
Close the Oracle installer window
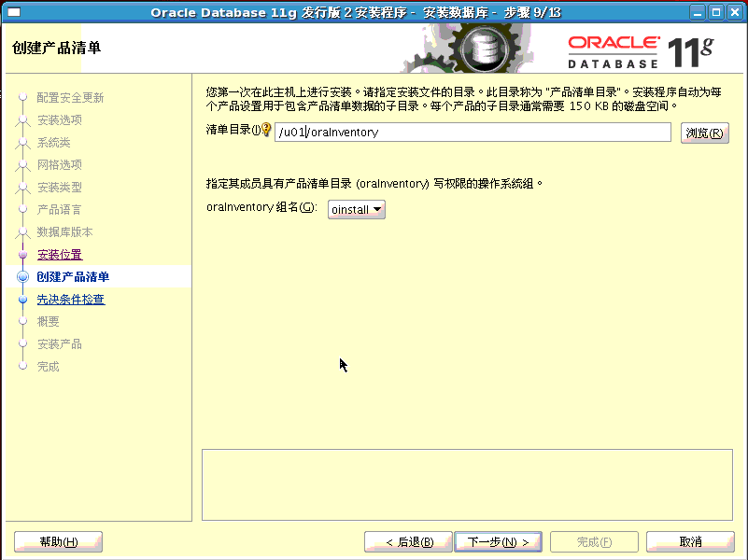click(735, 12)
